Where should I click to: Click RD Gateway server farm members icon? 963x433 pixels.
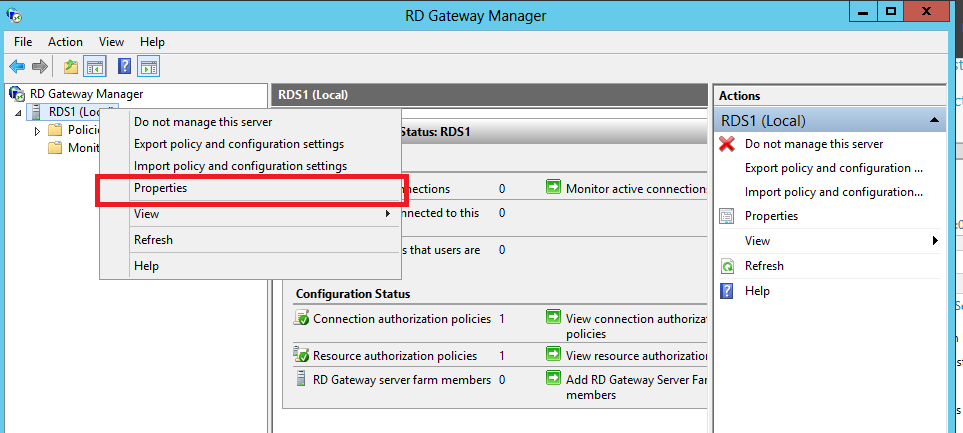coord(301,378)
